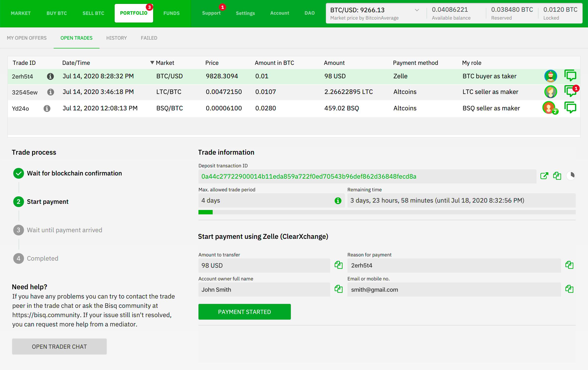Image resolution: width=588 pixels, height=370 pixels.
Task: Switch to the HISTORY tab
Action: [x=116, y=37]
